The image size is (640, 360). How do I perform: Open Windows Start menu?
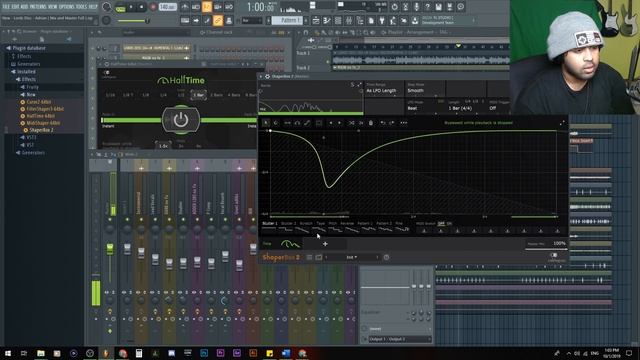pos(8,353)
